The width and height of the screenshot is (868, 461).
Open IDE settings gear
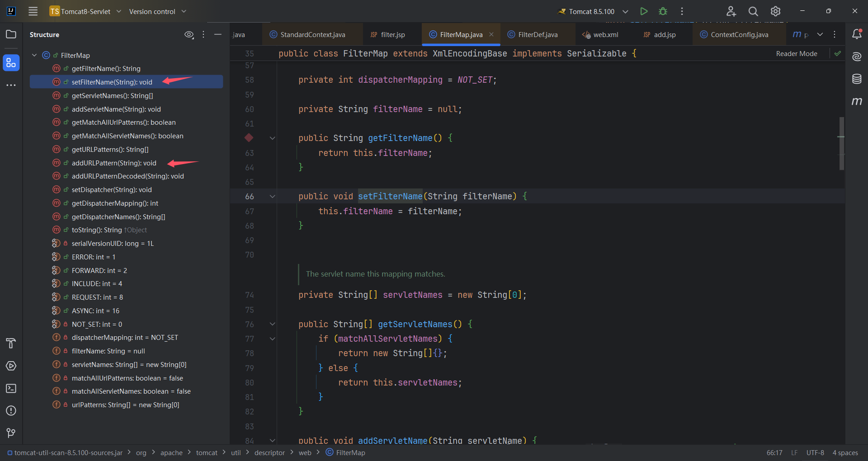click(x=775, y=11)
